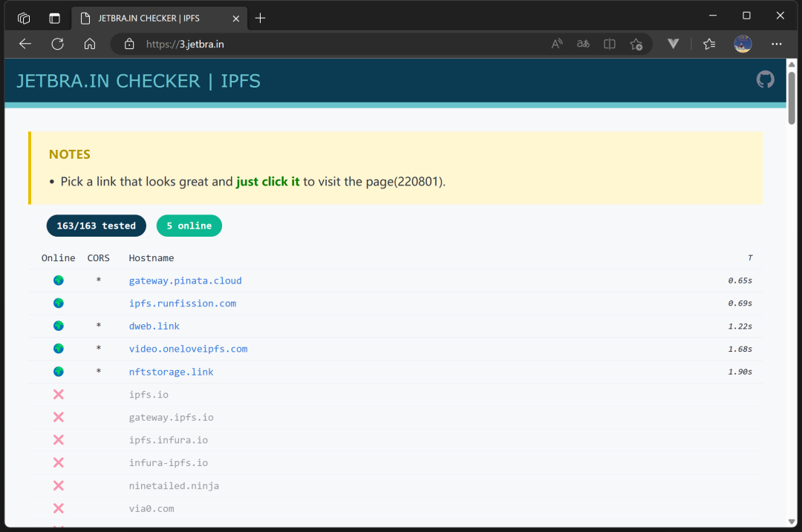Open the GitHub repository icon
This screenshot has height=532, width=802.
(765, 79)
